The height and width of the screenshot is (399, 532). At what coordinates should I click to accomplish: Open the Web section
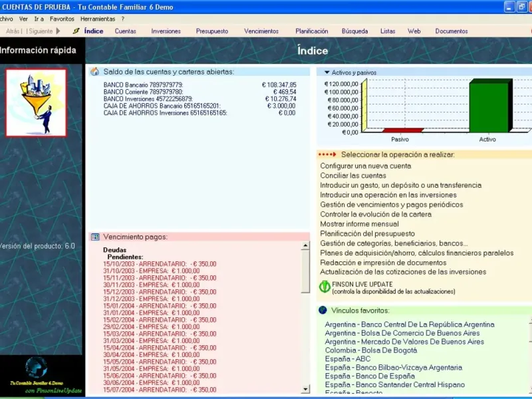[414, 31]
